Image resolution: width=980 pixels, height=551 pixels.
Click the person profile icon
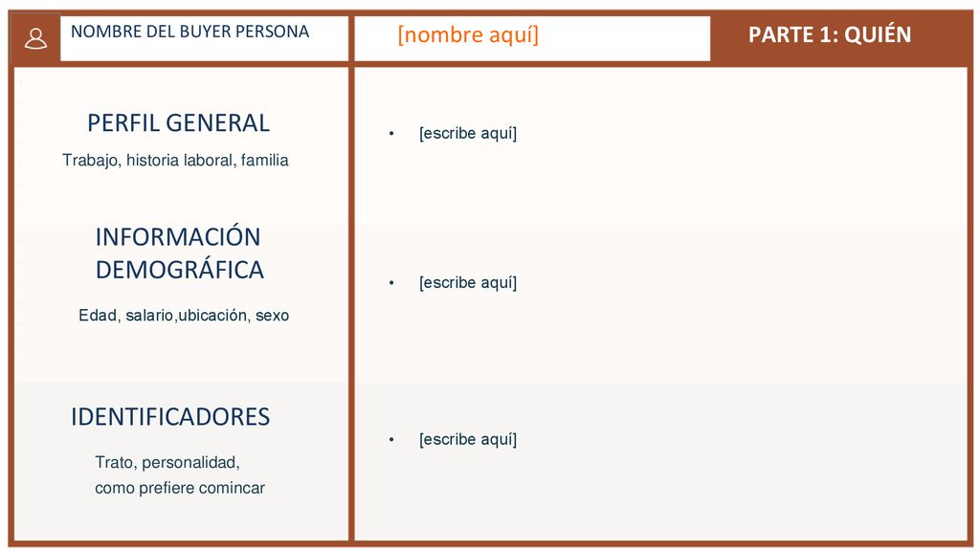[x=35, y=38]
